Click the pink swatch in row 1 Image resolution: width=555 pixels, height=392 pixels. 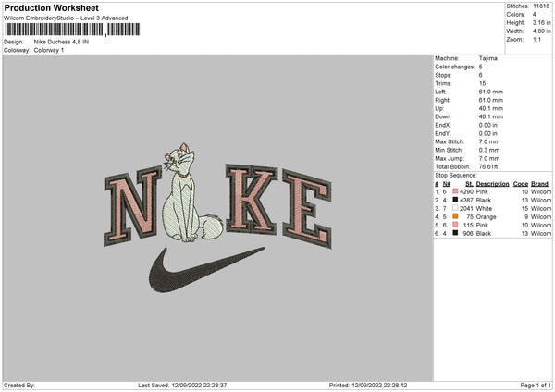point(455,191)
